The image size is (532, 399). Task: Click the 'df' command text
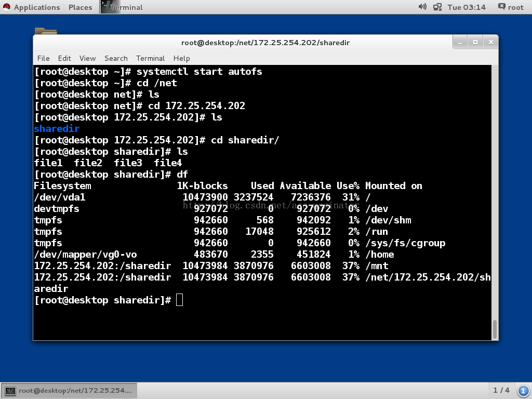point(182,175)
